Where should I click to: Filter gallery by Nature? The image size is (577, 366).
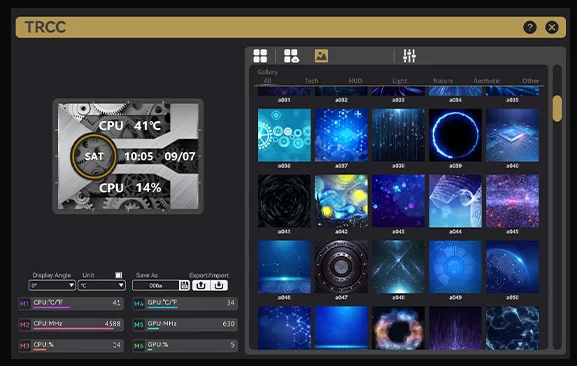(x=443, y=81)
